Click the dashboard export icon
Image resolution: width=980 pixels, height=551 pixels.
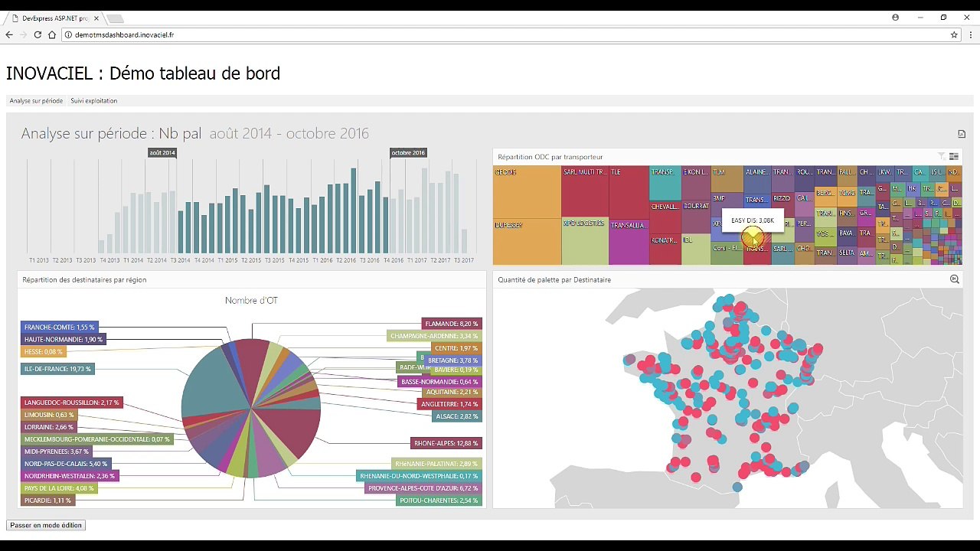(962, 134)
